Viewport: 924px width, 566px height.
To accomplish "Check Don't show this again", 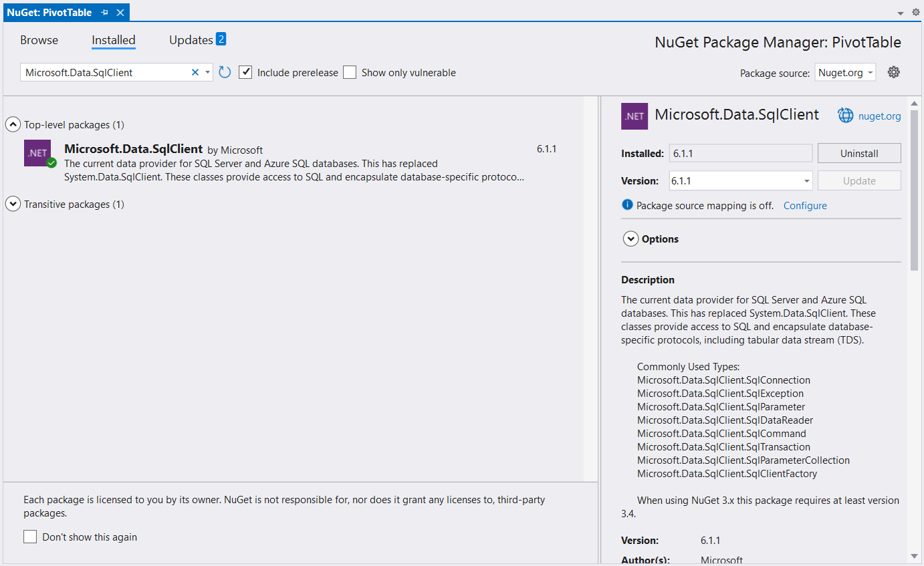I will 30,537.
